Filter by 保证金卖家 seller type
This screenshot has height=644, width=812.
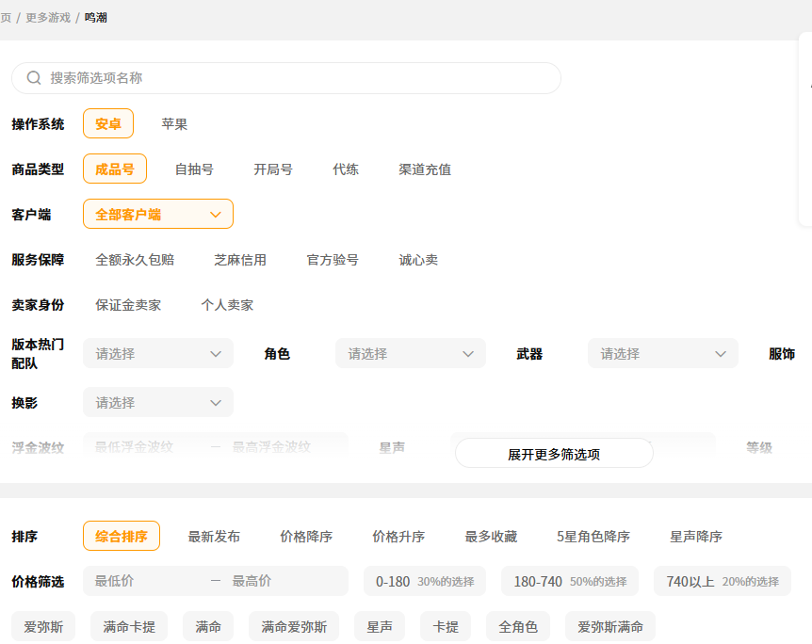tap(128, 305)
